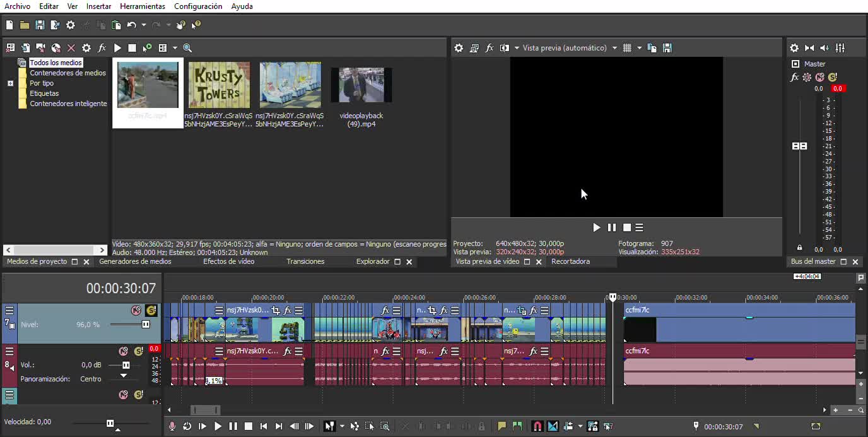Viewport: 868px width, 437px height.
Task: Mute the video track 7
Action: (x=136, y=310)
